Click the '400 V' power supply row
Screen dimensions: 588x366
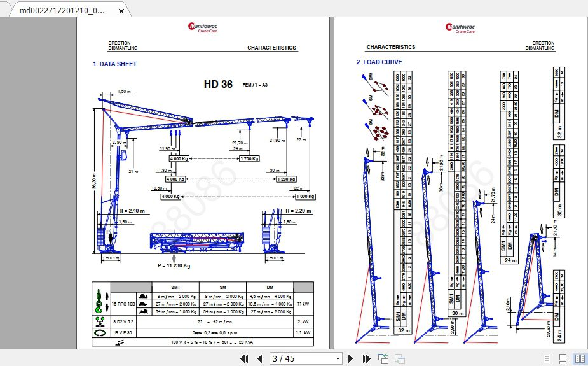click(203, 342)
